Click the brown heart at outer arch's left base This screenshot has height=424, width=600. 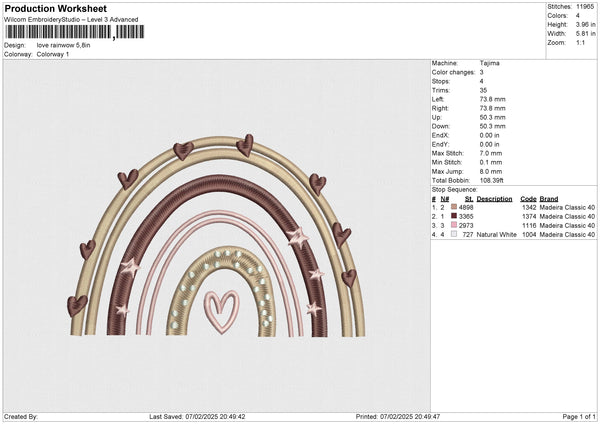click(x=74, y=303)
